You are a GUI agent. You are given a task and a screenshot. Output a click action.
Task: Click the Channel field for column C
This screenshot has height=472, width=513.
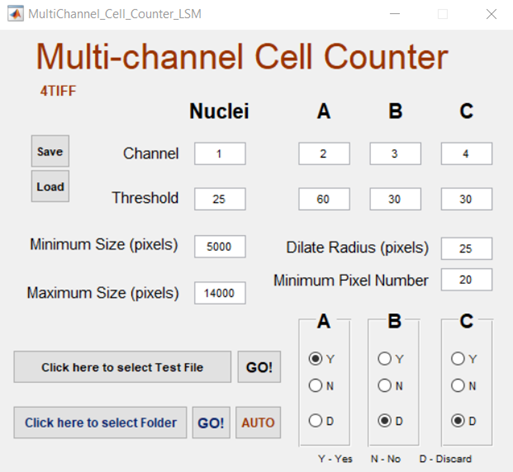tap(467, 154)
